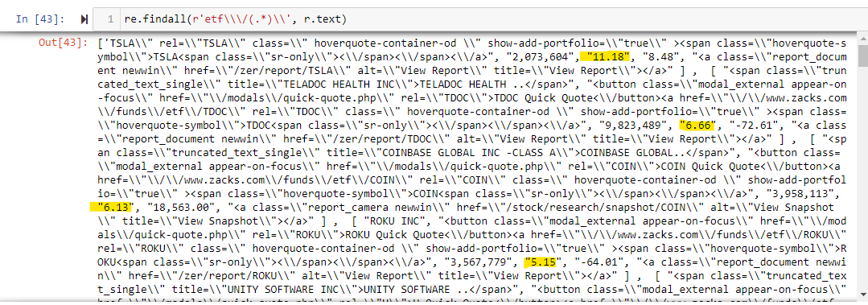Click line number 1 in the cell gutter

[111, 19]
